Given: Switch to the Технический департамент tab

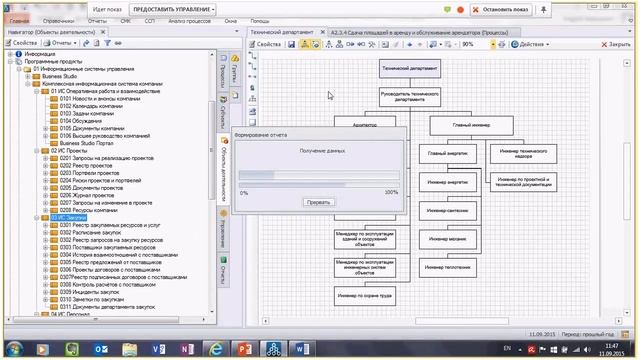Looking at the screenshot, I should (x=282, y=32).
